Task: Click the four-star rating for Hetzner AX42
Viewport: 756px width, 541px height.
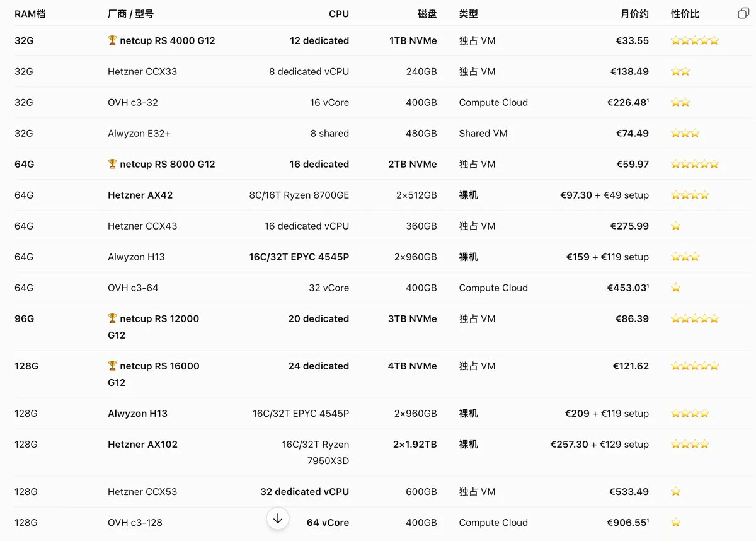Action: pos(690,195)
